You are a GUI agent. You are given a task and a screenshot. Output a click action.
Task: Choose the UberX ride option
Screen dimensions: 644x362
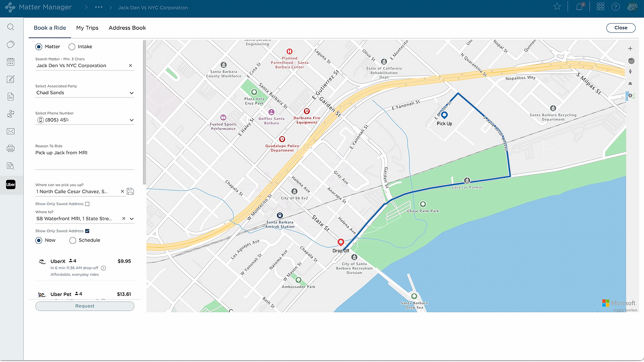click(85, 267)
